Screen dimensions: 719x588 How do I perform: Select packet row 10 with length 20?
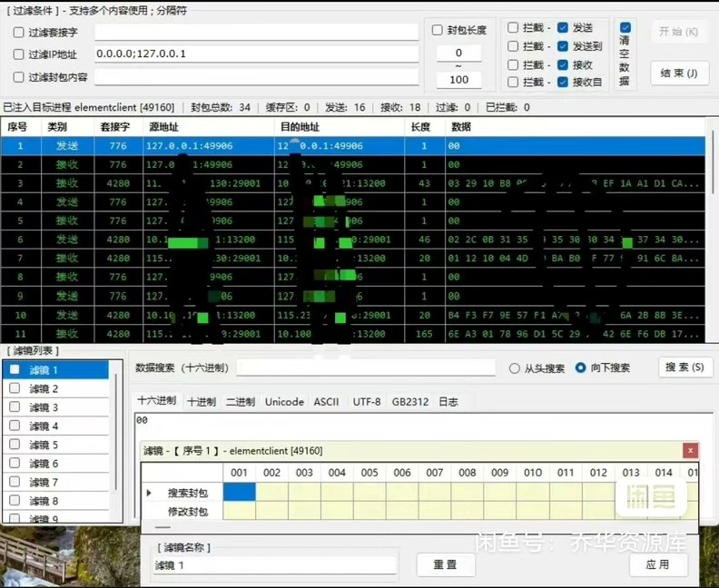pyautogui.click(x=352, y=315)
